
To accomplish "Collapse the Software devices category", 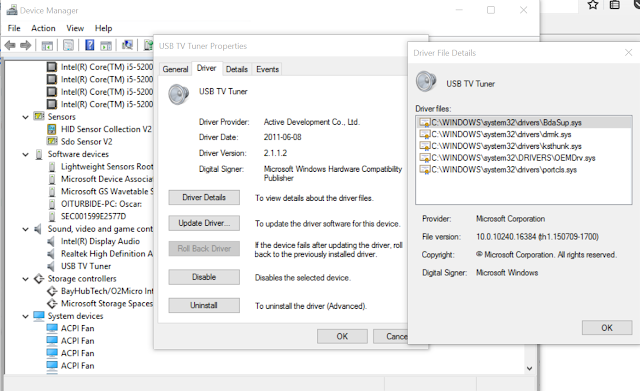I will click(x=25, y=155).
